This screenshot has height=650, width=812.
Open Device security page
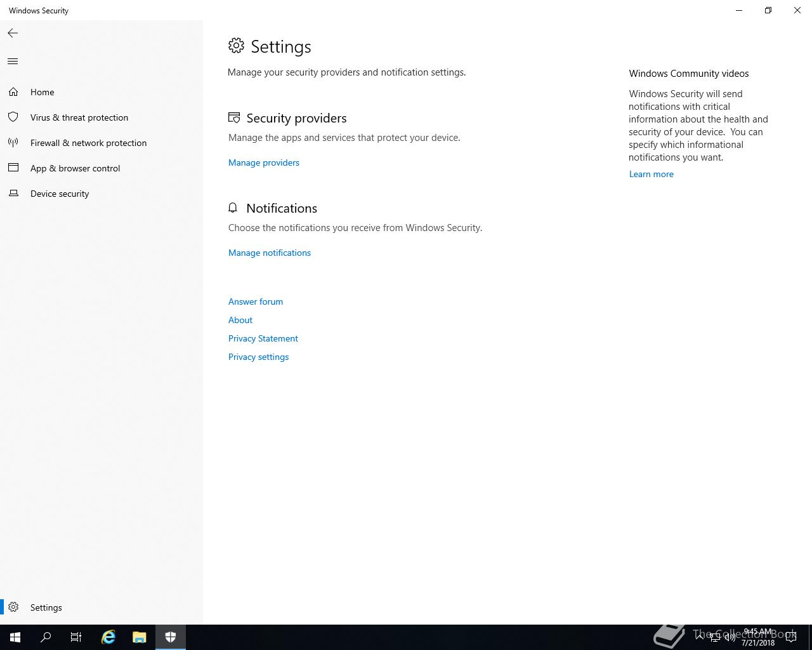pyautogui.click(x=101, y=194)
